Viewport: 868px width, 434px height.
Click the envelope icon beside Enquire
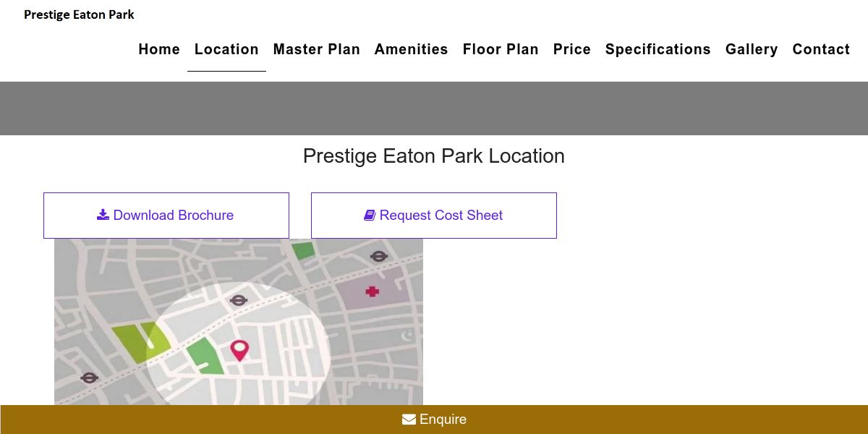409,420
